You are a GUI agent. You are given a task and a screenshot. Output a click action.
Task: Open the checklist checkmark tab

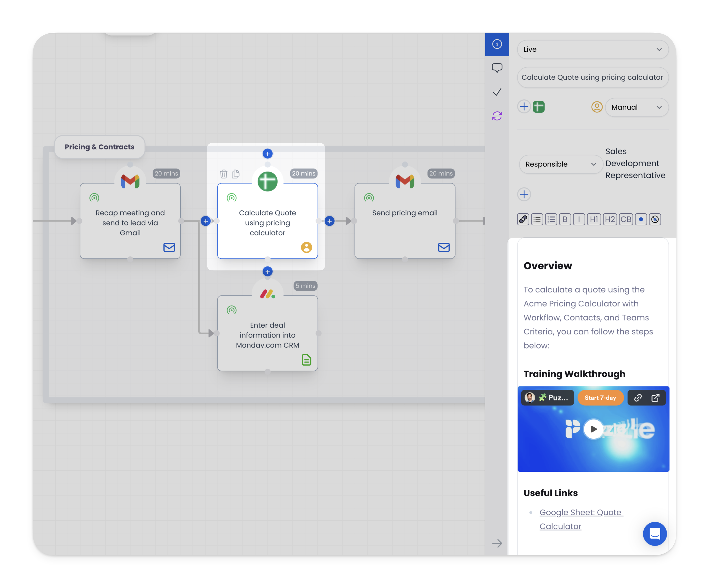click(497, 92)
